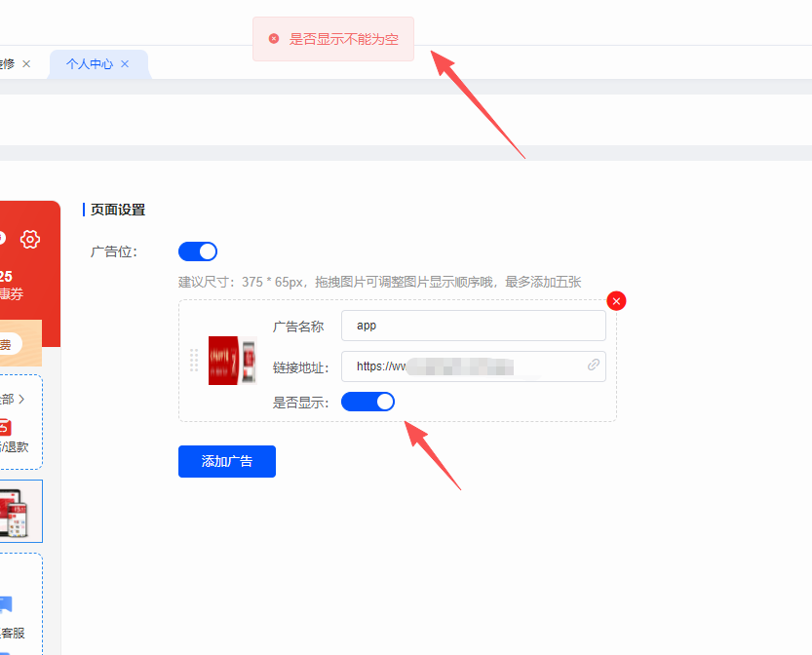
Task: Click the 链接地址 input field
Action: pos(474,366)
